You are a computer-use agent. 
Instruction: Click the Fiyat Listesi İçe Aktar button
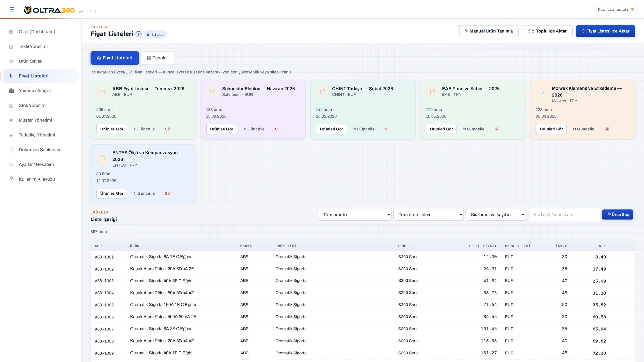(605, 31)
